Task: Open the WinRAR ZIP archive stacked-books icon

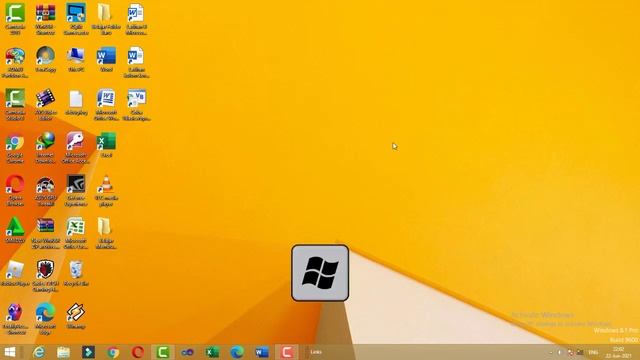Action: tap(45, 233)
